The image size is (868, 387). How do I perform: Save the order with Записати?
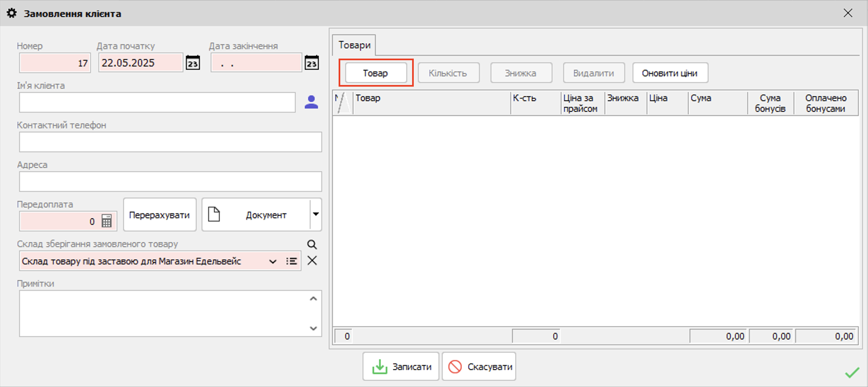(x=401, y=366)
